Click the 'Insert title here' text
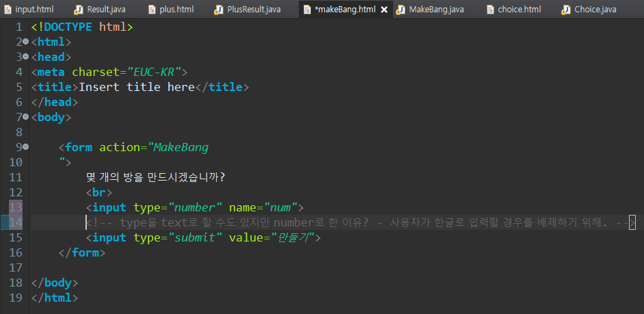Viewport: 644px width, 314px height. pyautogui.click(x=136, y=87)
